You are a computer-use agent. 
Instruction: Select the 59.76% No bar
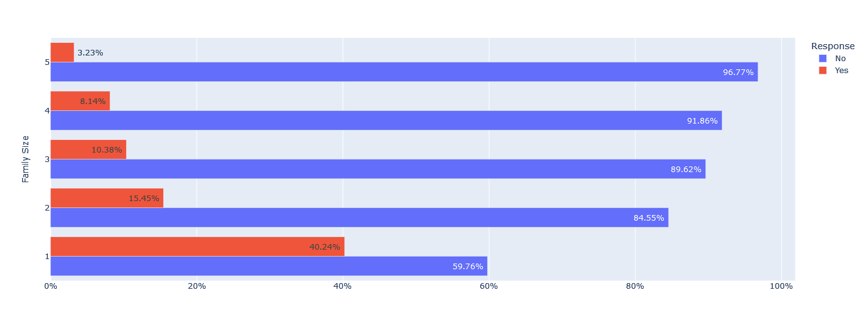tap(269, 266)
